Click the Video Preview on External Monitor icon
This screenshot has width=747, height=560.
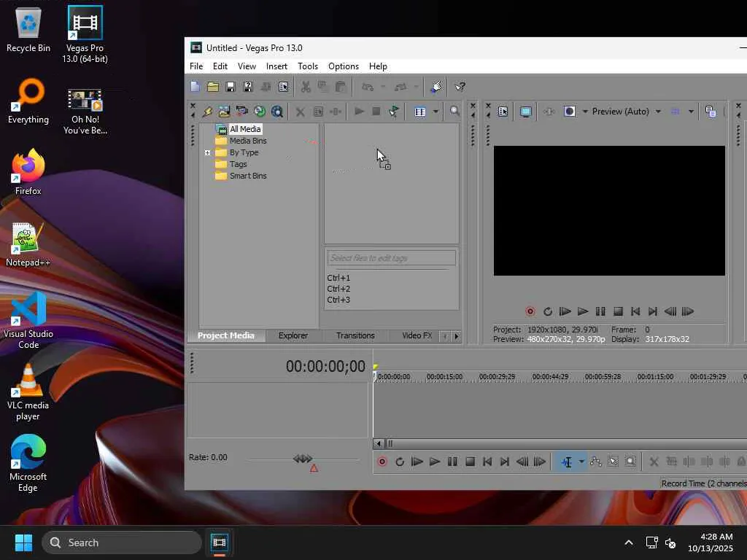tap(525, 112)
